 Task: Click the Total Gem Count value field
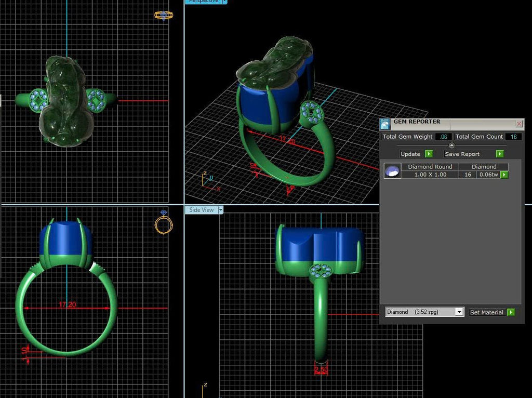[513, 137]
